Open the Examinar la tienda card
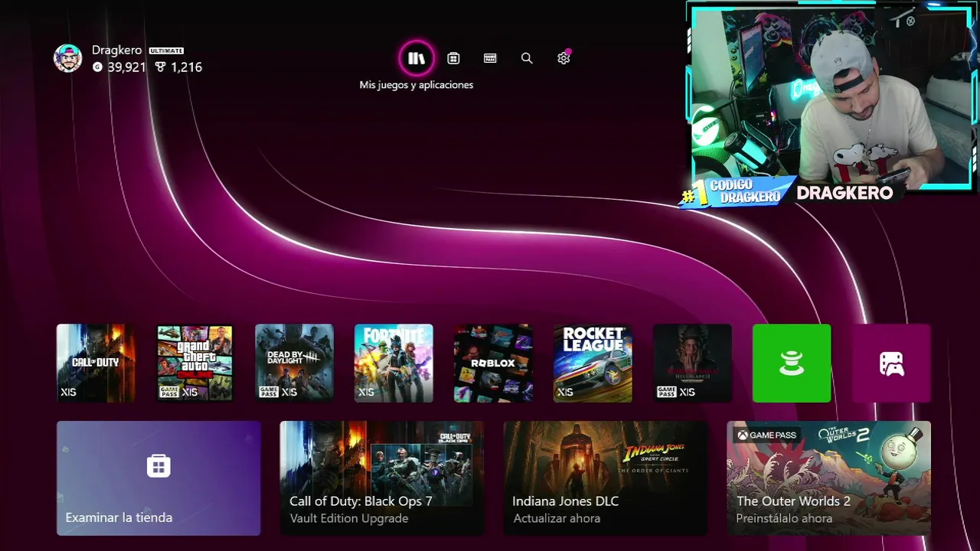This screenshot has height=551, width=980. click(158, 478)
